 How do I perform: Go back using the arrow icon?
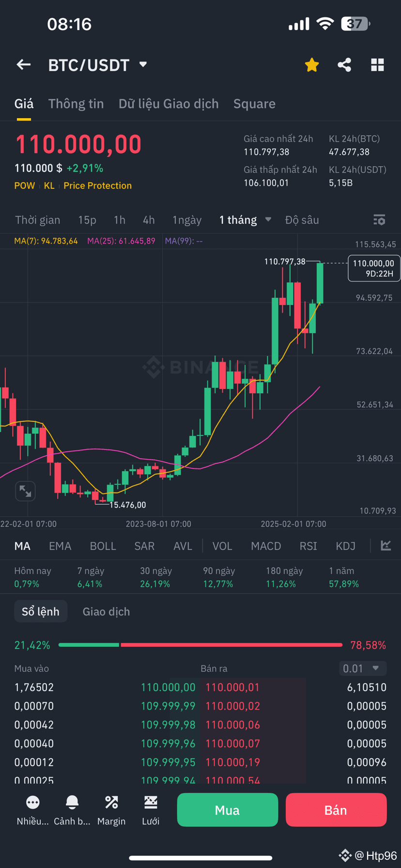click(23, 64)
